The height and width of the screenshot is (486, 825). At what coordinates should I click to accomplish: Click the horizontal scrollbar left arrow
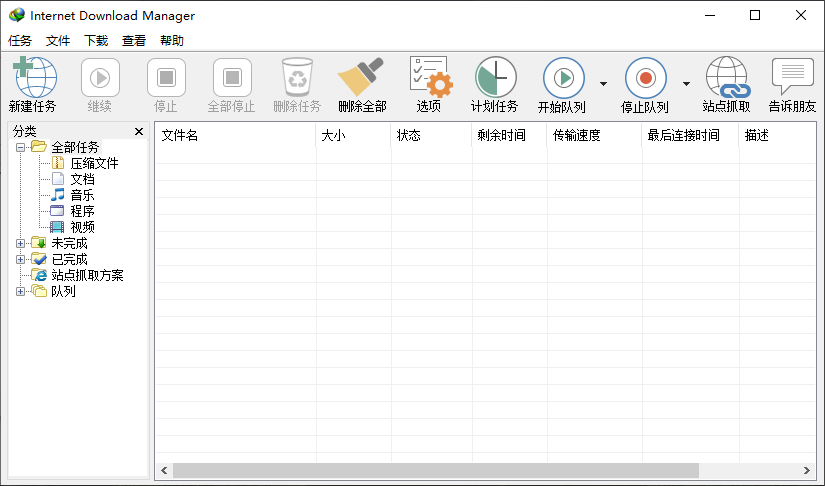pyautogui.click(x=164, y=470)
